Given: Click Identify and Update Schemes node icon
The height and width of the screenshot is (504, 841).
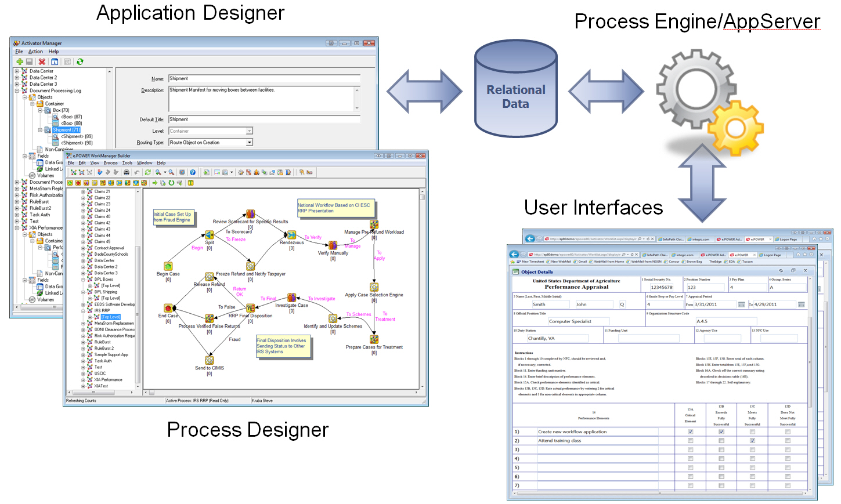Looking at the screenshot, I should point(333,318).
